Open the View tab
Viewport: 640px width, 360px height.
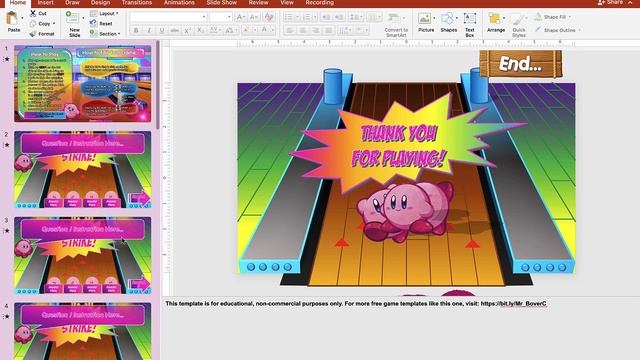(287, 2)
